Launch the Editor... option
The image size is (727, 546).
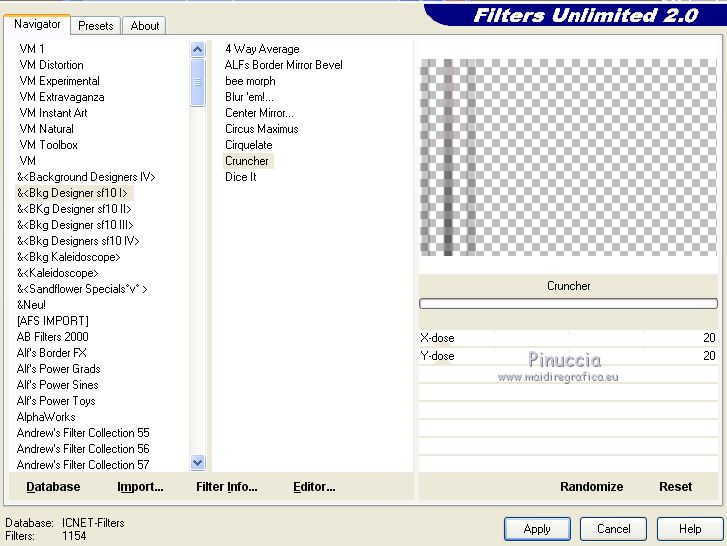point(314,487)
